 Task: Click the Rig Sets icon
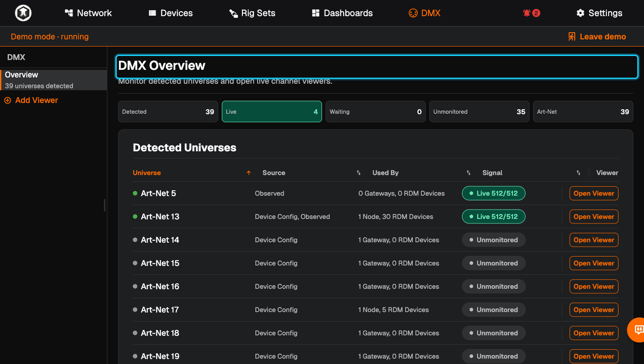coord(233,13)
